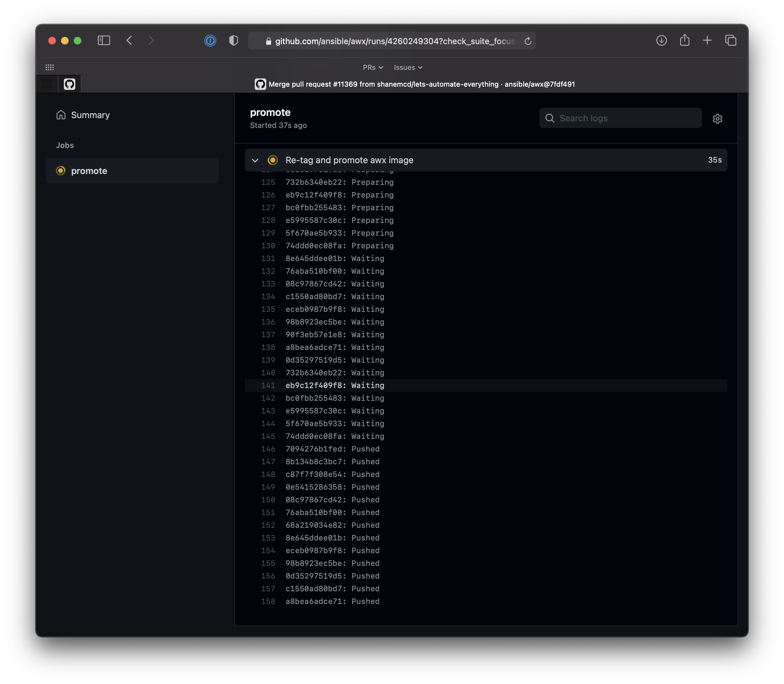
Task: Click the privacy shield icon
Action: [233, 40]
